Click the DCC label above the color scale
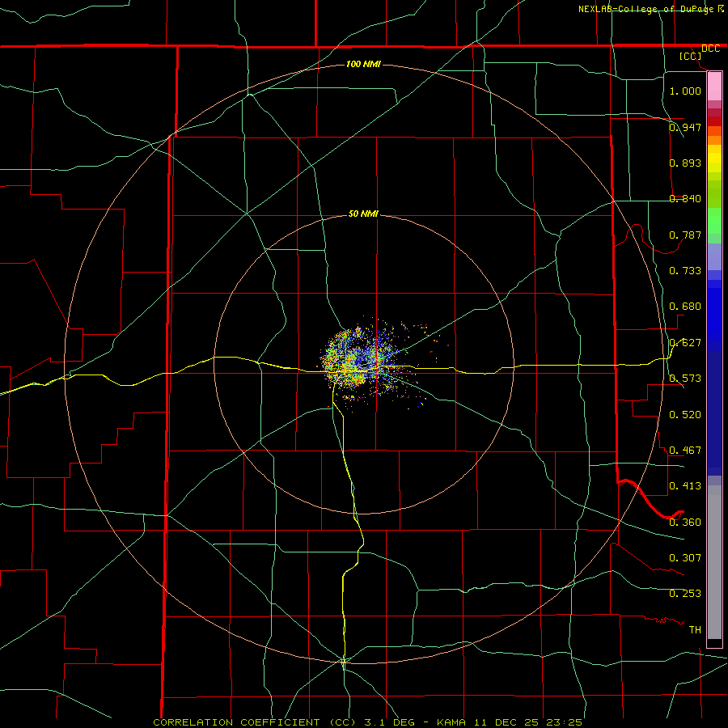This screenshot has width=728, height=728. [710, 49]
